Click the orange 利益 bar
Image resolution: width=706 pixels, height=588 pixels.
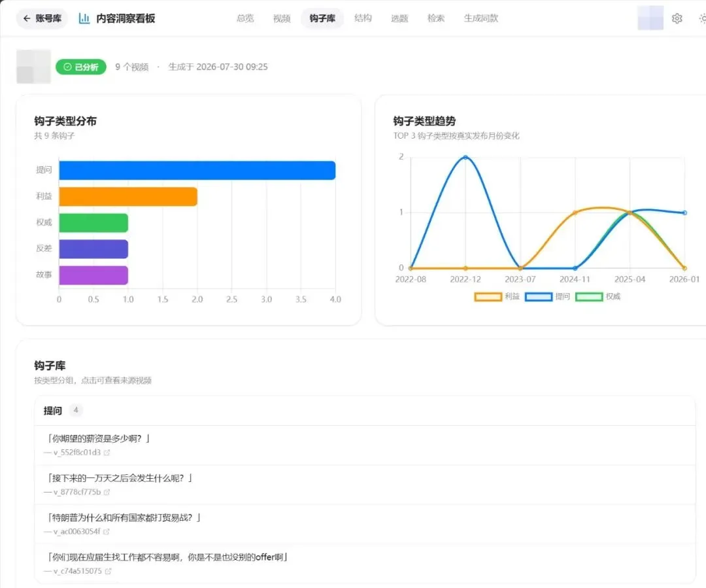point(128,196)
